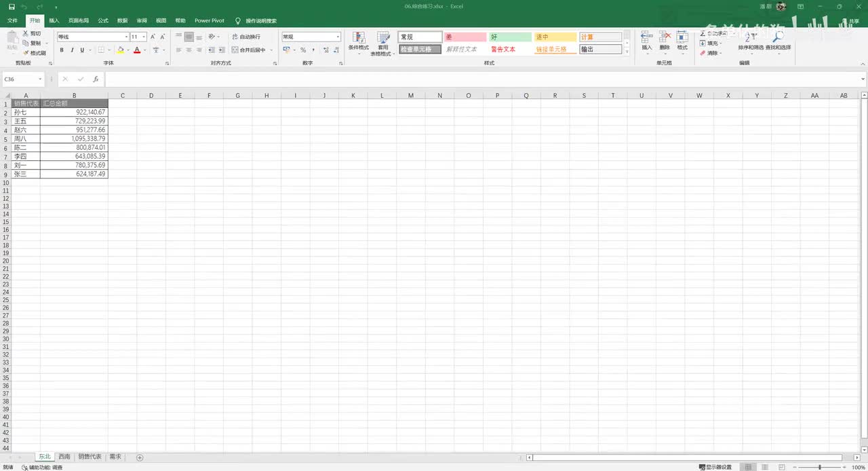Click the red font color A swatch
Screen dimensions: 868x471
tap(137, 50)
